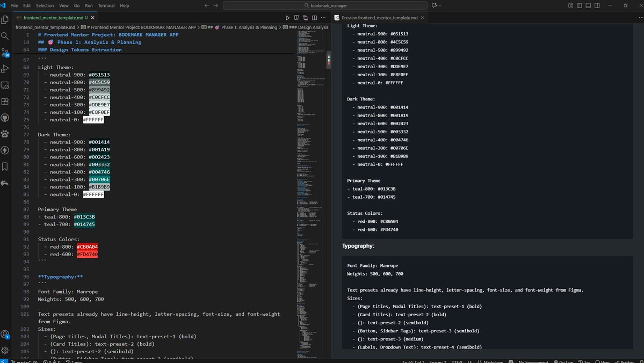Click sticky line # Frontend Mentor Project
Screen dimensions: 644x363
tap(108, 35)
